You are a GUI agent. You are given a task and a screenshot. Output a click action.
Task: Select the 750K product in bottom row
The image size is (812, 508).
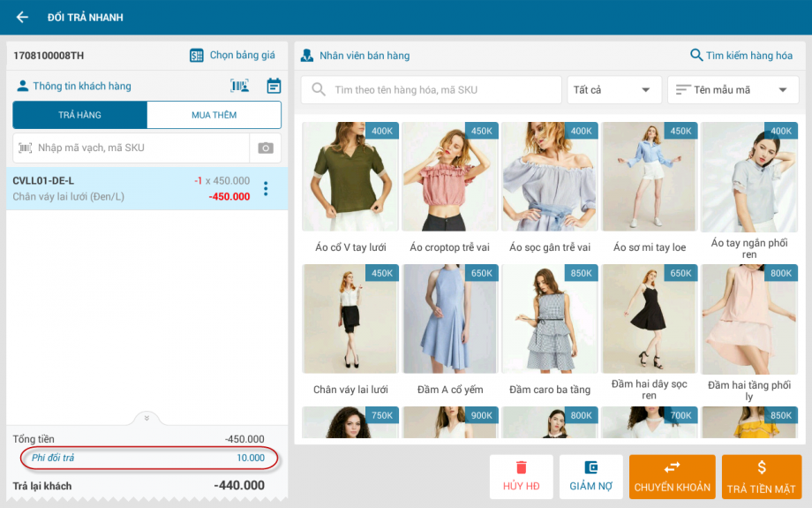[x=350, y=422]
